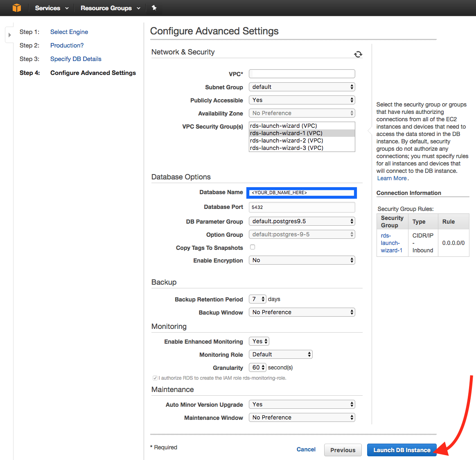Screen dimensions: 476x460
Task: Open rds-launch-wizard-1 security group link
Action: click(391, 243)
